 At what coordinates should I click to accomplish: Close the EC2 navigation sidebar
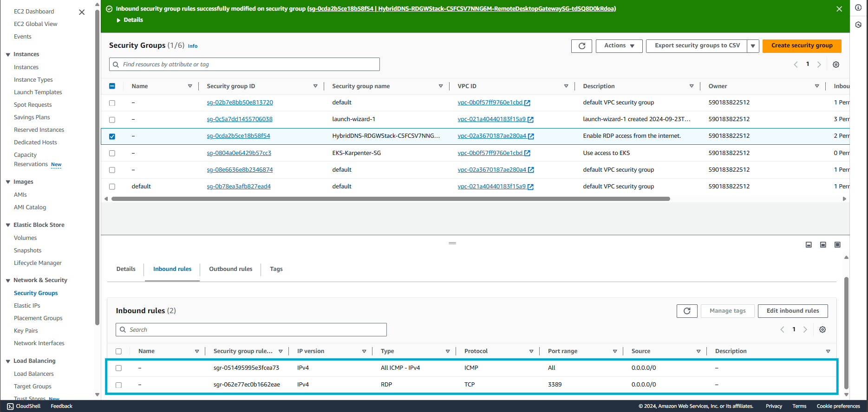tap(82, 12)
